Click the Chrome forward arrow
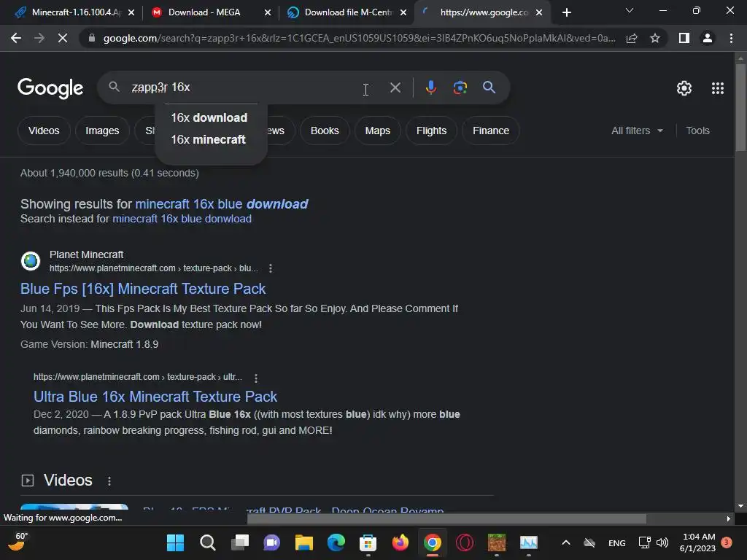Image resolution: width=747 pixels, height=560 pixels. coord(39,38)
